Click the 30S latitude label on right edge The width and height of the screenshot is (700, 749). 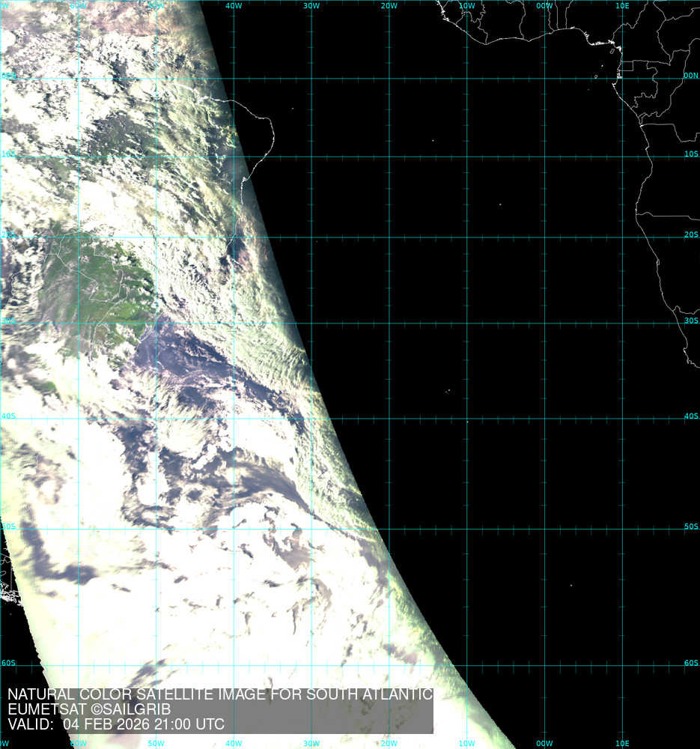690,321
